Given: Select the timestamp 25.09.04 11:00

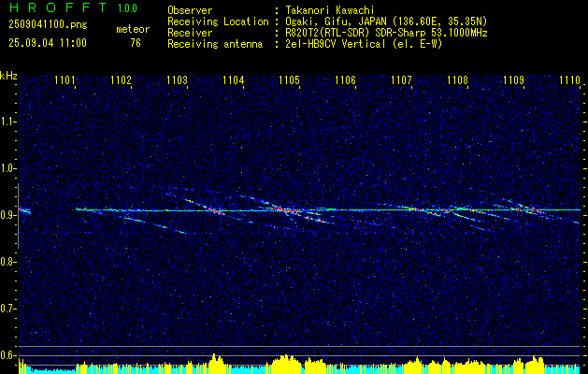Looking at the screenshot, I should (x=48, y=43).
